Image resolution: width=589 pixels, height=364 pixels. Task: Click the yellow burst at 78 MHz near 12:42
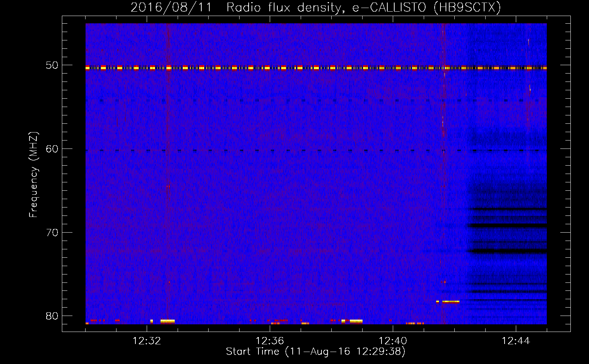tap(451, 302)
